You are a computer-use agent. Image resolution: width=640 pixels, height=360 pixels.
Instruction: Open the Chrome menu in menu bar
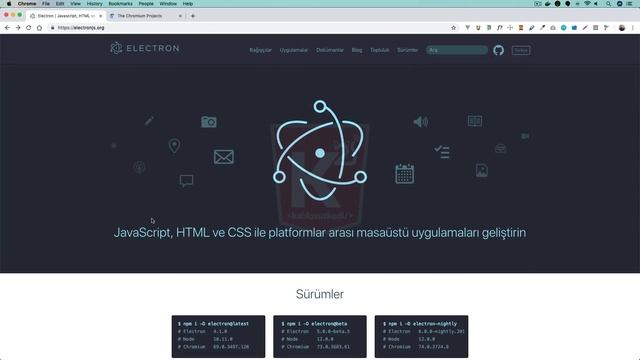click(27, 4)
